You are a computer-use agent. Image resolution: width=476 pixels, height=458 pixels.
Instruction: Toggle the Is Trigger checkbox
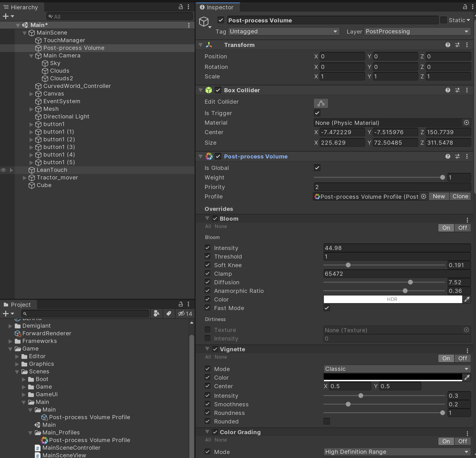[317, 113]
